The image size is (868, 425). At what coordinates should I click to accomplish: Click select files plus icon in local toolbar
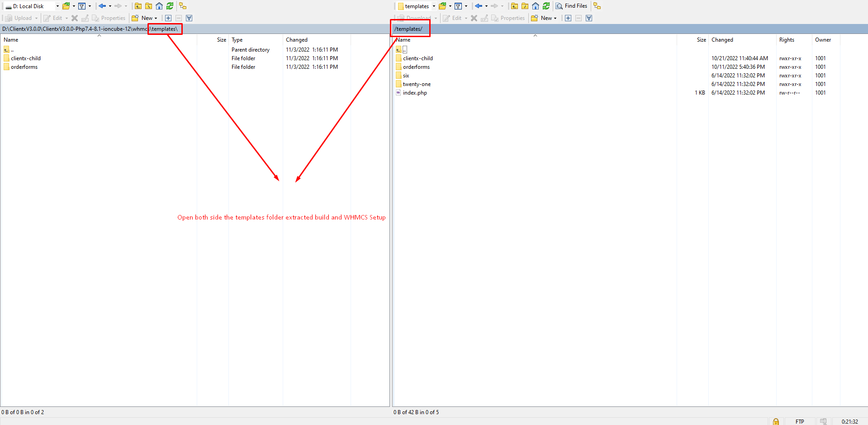pyautogui.click(x=168, y=18)
